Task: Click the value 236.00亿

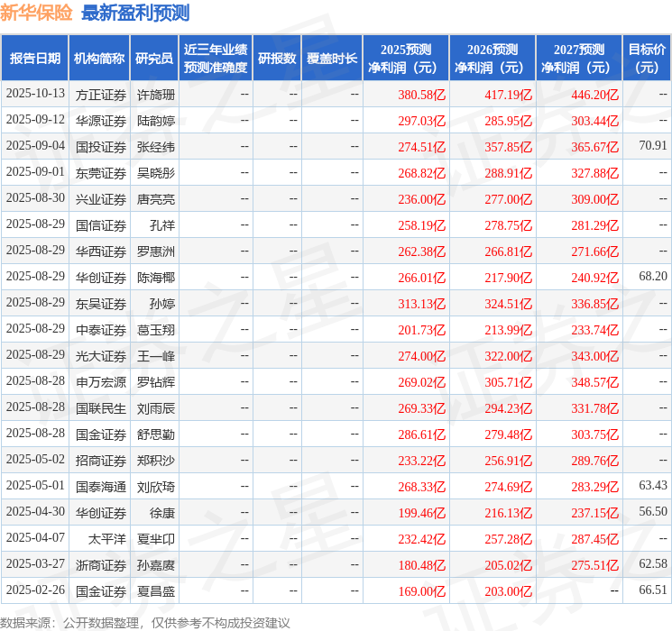Action: point(422,199)
